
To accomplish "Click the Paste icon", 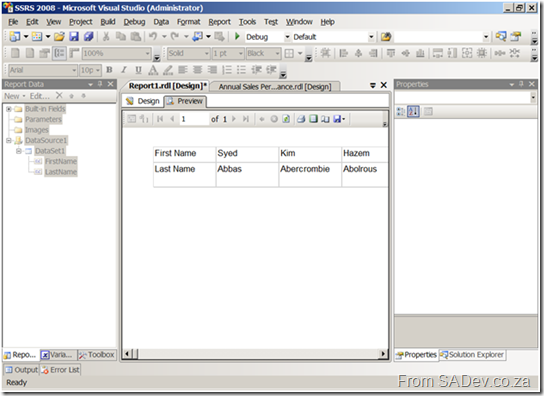I will click(x=136, y=36).
